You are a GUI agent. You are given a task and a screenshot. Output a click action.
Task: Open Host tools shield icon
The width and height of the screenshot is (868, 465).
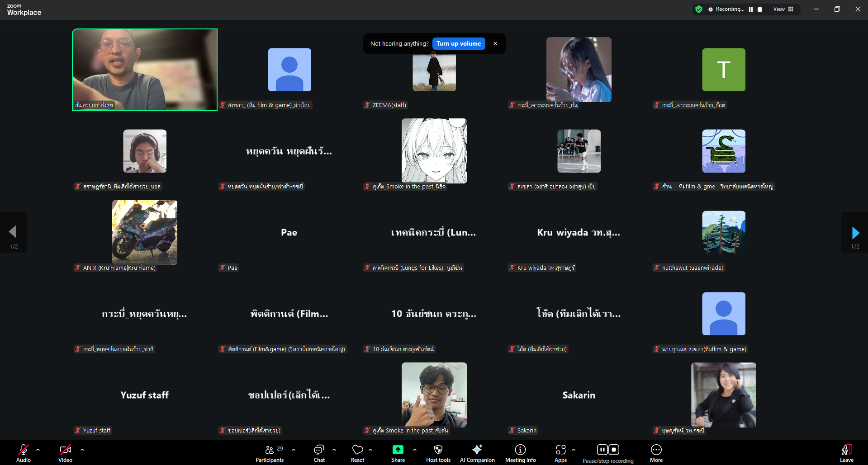coord(438,453)
